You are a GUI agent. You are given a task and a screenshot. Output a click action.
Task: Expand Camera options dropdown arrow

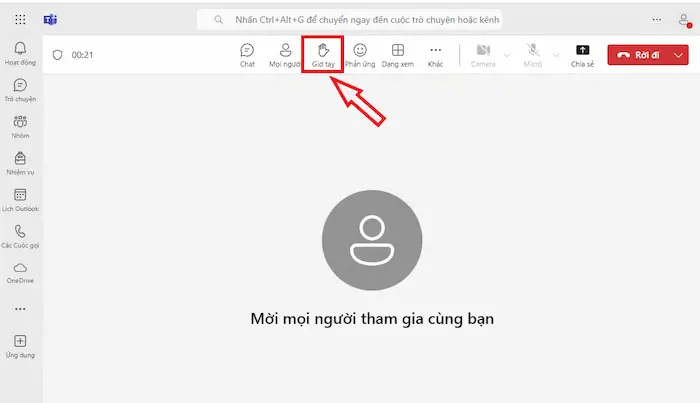pos(506,54)
